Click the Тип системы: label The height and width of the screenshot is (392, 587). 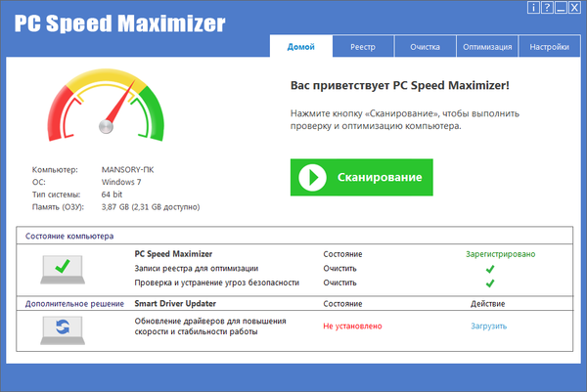coord(56,195)
